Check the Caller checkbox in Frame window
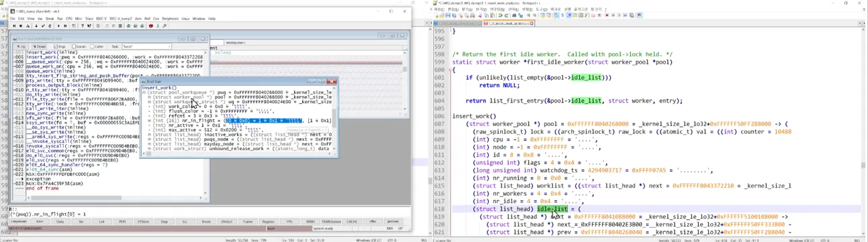868x242 pixels. 92,46
